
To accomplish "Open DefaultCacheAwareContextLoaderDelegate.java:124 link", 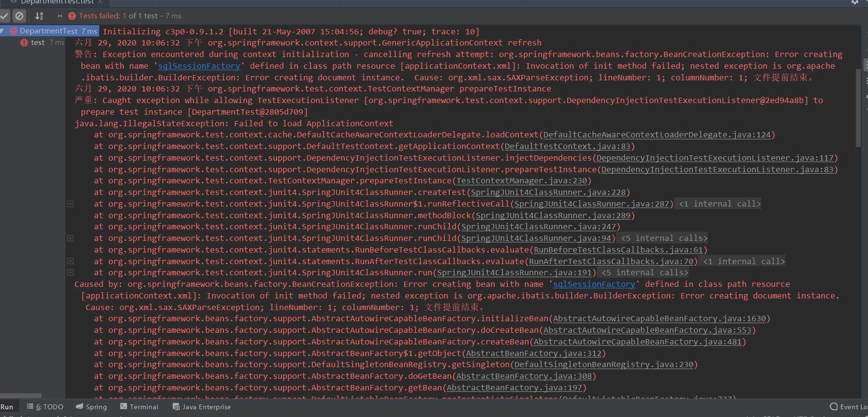I will (657, 134).
